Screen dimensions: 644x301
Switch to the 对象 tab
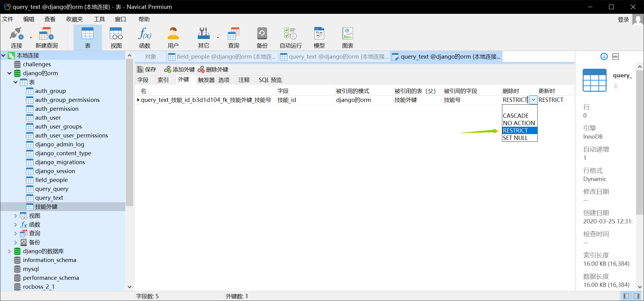151,57
